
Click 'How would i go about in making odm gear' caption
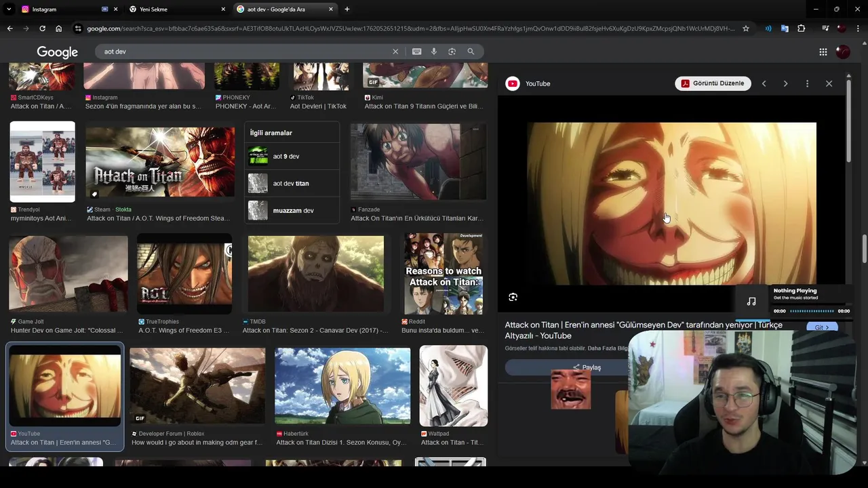[197, 443]
